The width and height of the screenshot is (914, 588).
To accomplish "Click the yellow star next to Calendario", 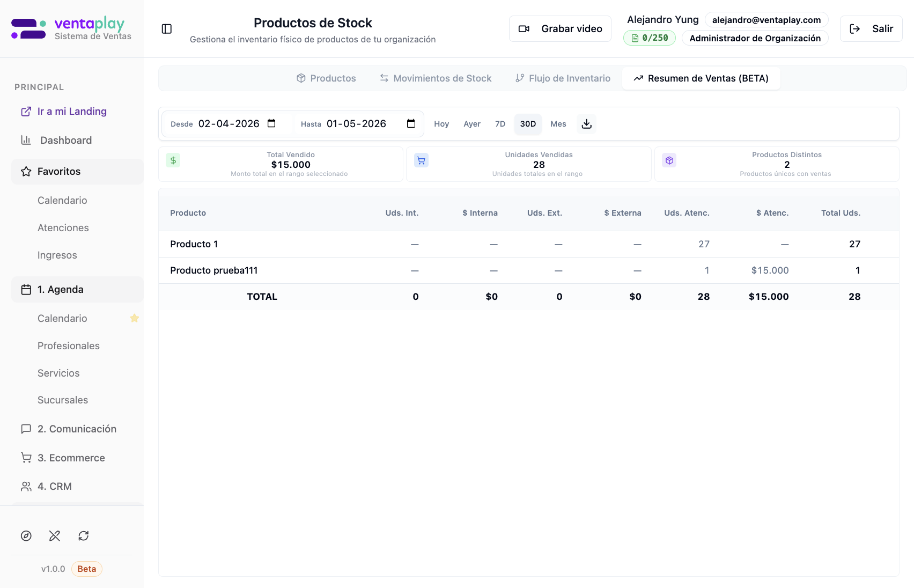I will click(135, 318).
